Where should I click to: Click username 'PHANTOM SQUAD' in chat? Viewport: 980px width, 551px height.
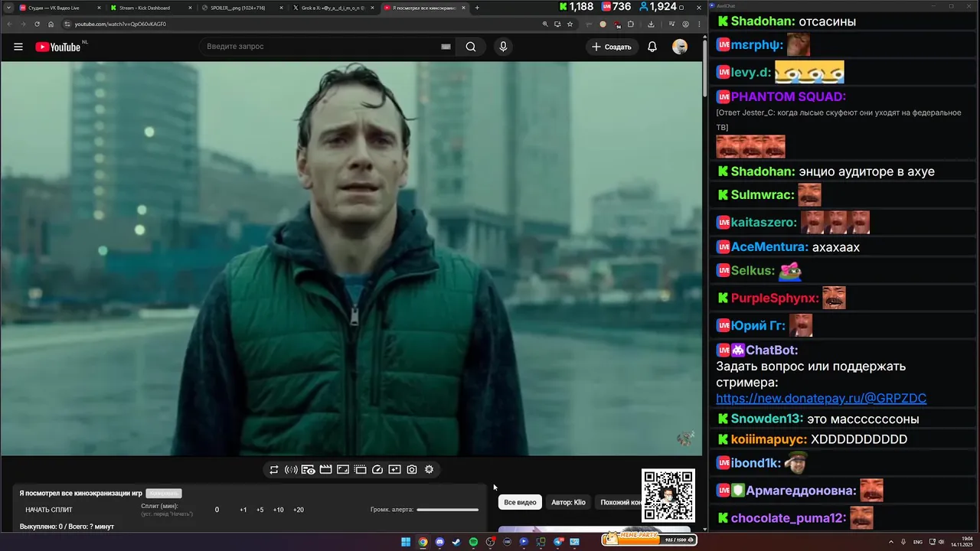point(788,96)
